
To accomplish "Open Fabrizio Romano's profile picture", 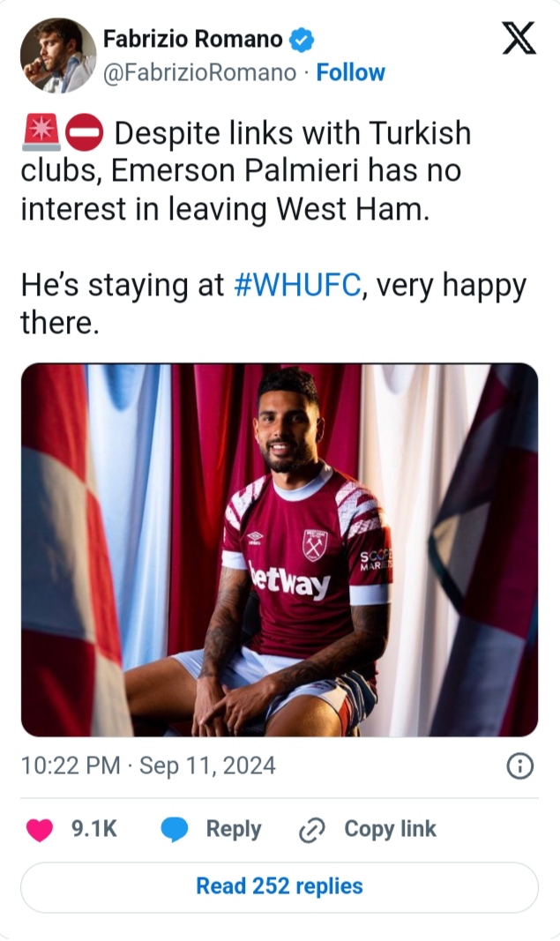I will click(x=58, y=55).
